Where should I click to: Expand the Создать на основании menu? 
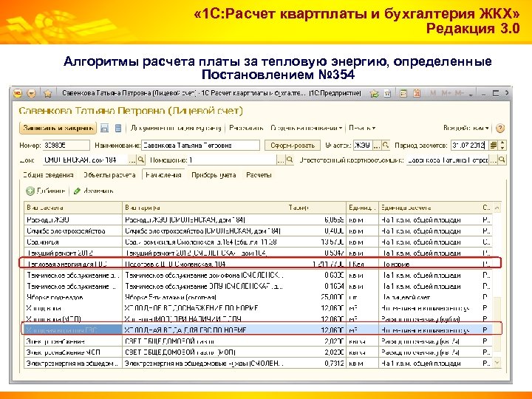click(x=307, y=128)
